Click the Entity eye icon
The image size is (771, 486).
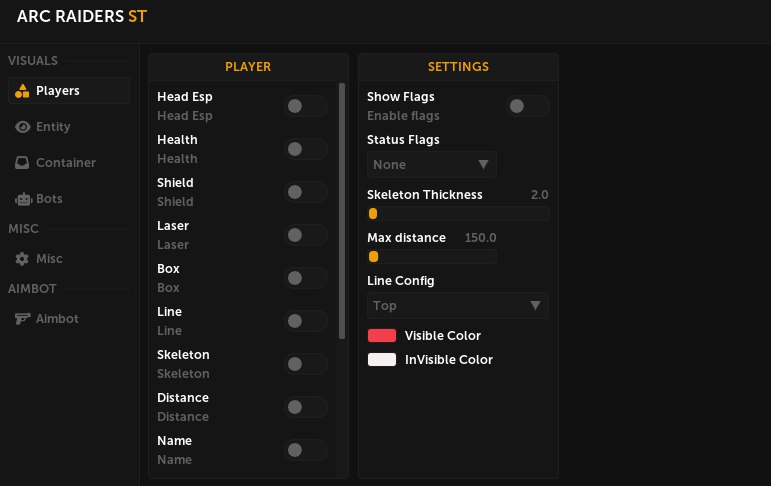(x=22, y=127)
